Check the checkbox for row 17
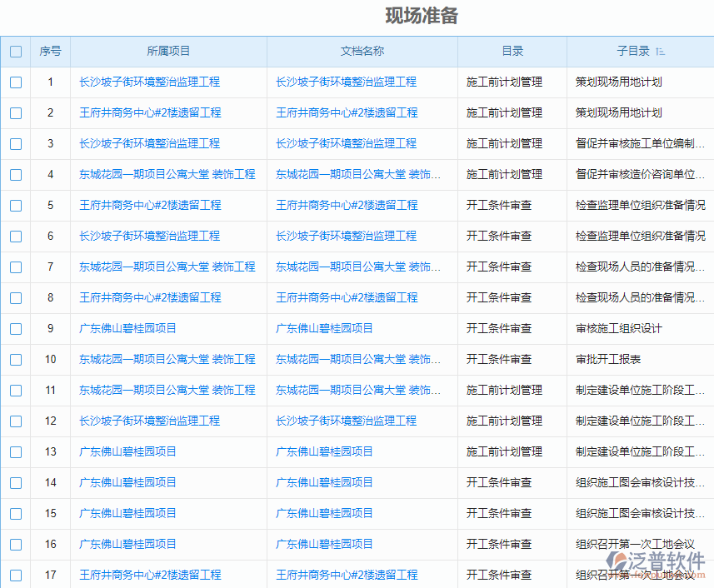Viewport: 714px width, 588px height. point(15,575)
